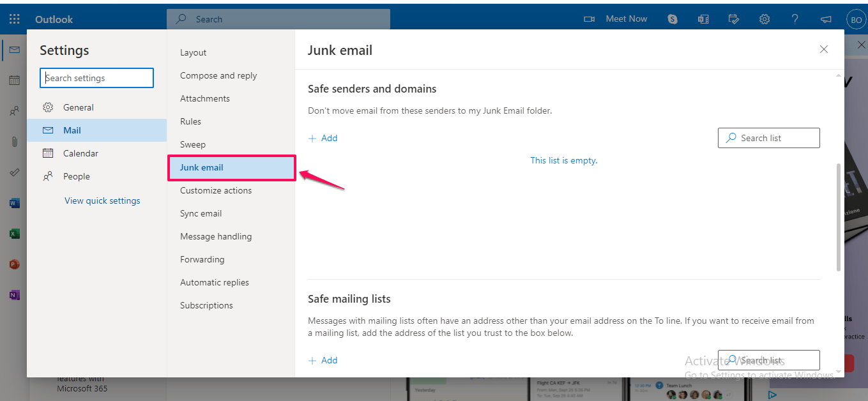Viewport: 868px width, 401px height.
Task: Open PowerPoint from the left sidebar
Action: tap(14, 264)
